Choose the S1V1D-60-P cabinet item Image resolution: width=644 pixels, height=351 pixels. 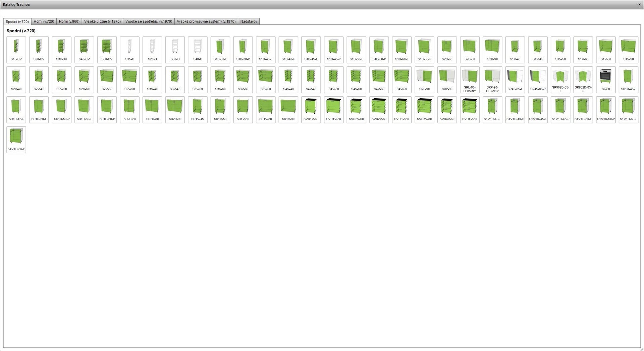pos(16,139)
